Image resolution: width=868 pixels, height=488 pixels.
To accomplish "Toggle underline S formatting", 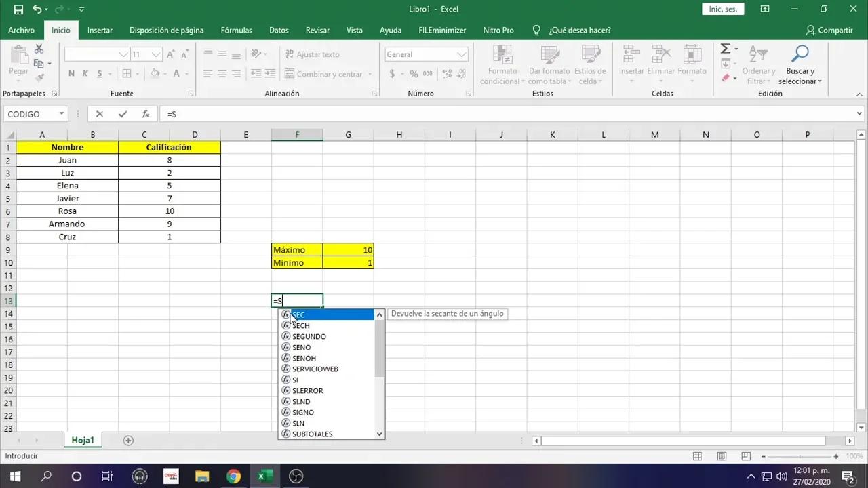I will tap(100, 74).
